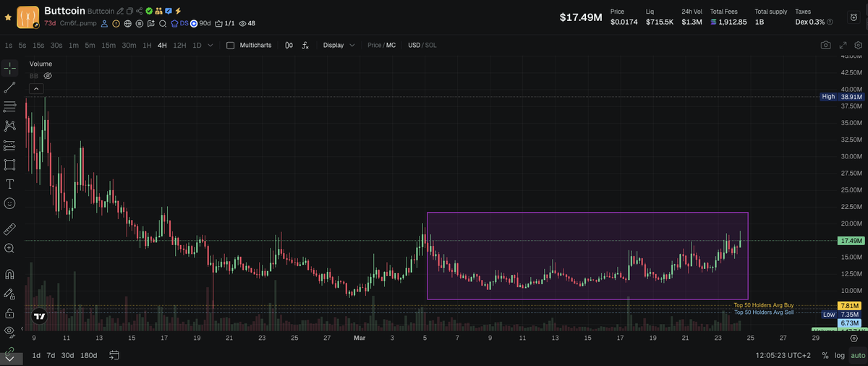Open the emoji icons tool
This screenshot has width=868, height=366.
[9, 203]
